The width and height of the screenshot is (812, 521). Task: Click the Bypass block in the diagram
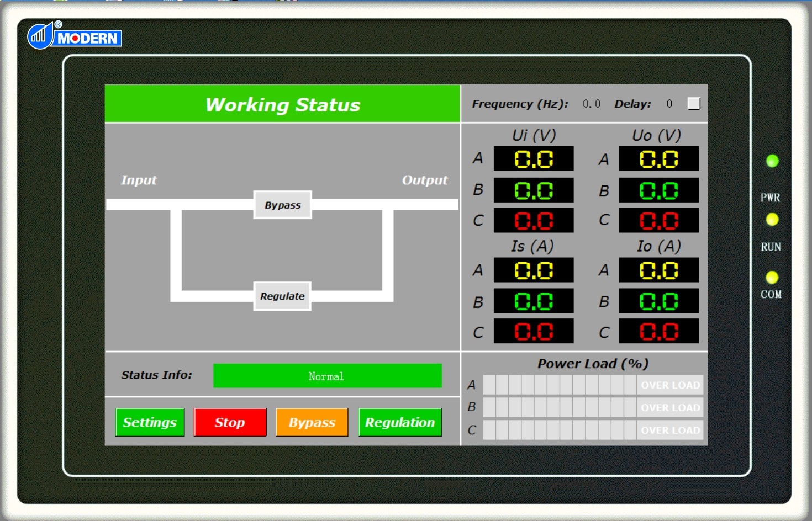click(x=282, y=205)
